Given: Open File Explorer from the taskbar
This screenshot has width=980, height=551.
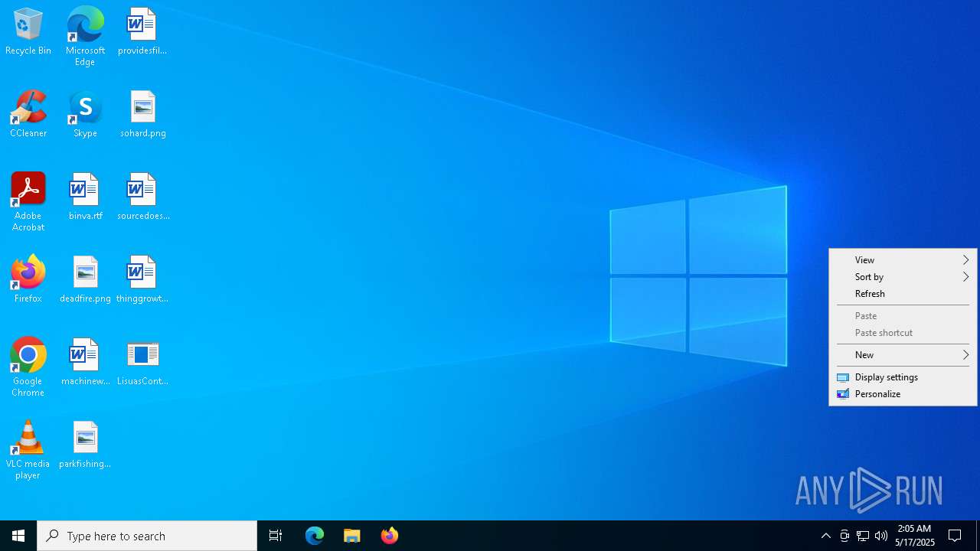Looking at the screenshot, I should [352, 536].
